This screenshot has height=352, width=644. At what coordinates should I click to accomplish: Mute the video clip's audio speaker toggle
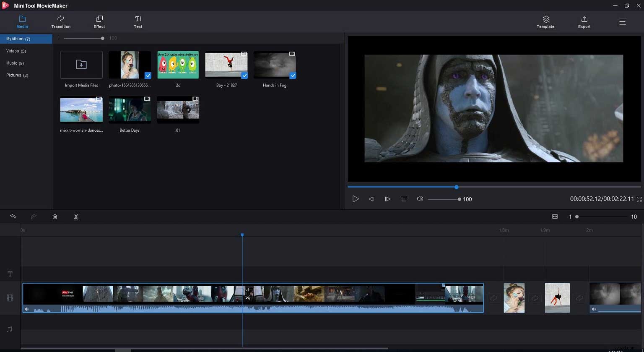[x=26, y=309]
